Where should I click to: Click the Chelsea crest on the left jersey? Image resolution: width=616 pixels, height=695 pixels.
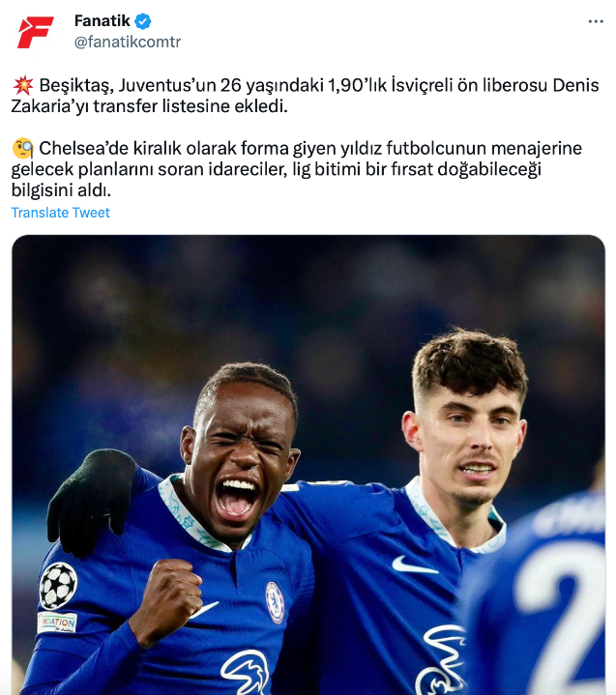pos(275,602)
